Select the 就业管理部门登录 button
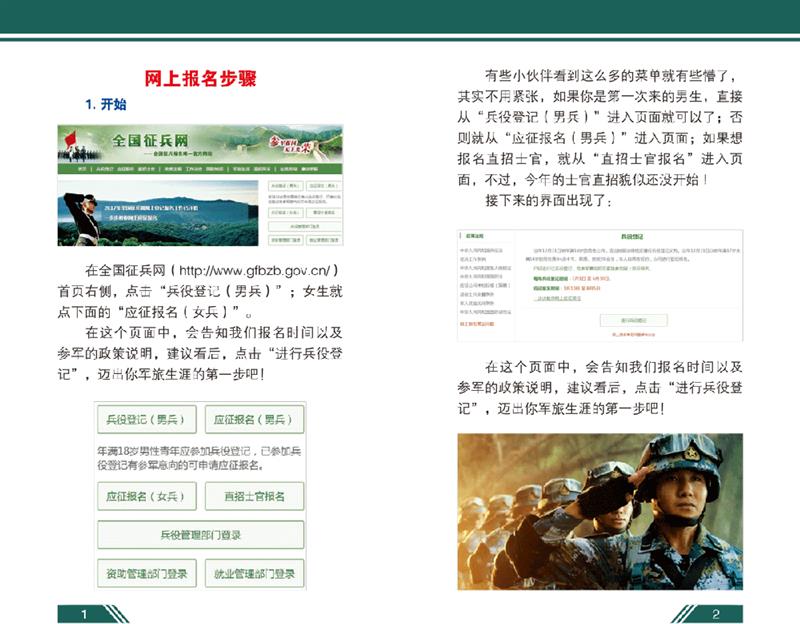800x624 pixels. (254, 573)
